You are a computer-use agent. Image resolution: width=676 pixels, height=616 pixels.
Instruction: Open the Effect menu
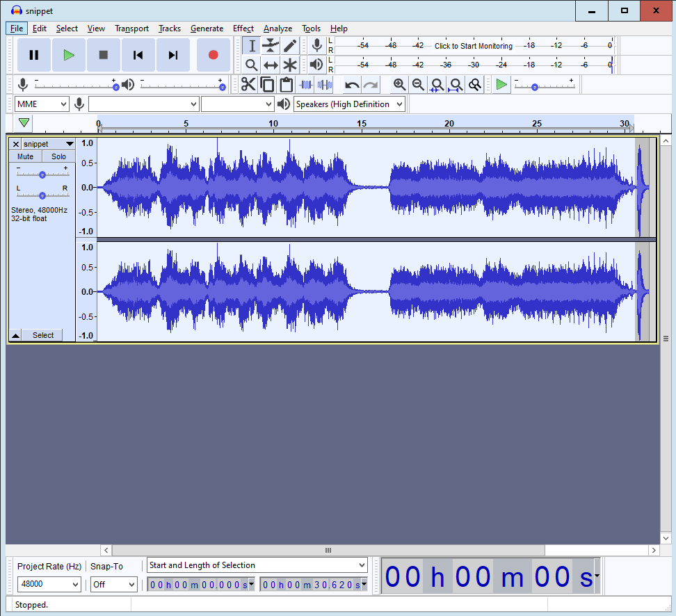[x=243, y=29]
